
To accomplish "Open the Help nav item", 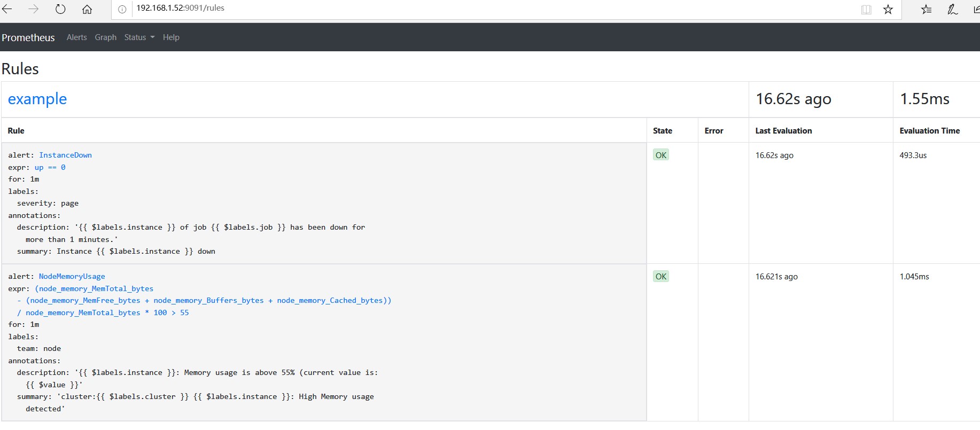I will tap(171, 37).
